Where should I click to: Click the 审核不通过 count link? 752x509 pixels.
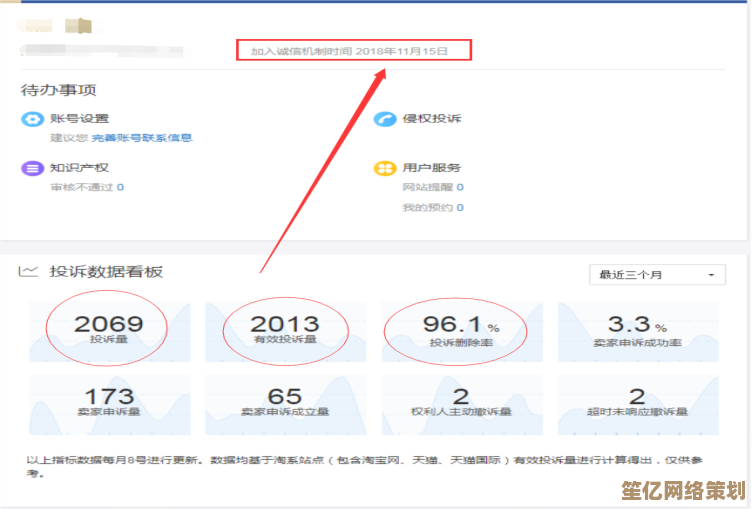(x=120, y=187)
